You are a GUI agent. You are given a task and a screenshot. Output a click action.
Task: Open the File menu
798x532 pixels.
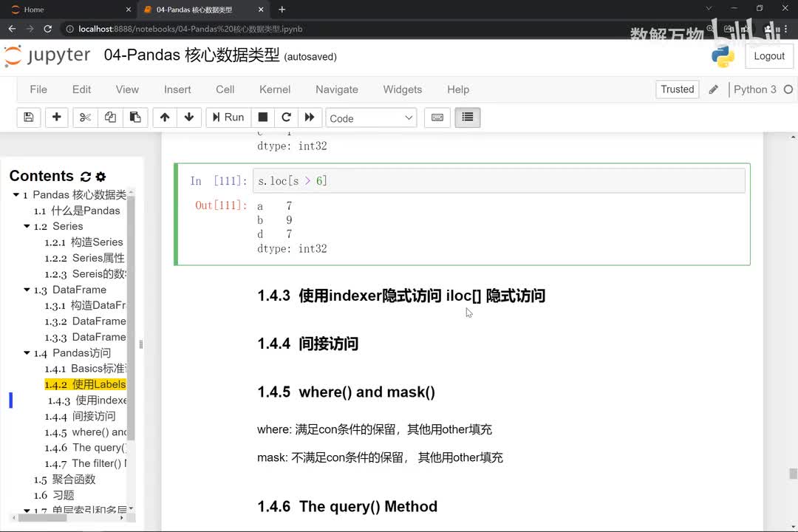38,89
